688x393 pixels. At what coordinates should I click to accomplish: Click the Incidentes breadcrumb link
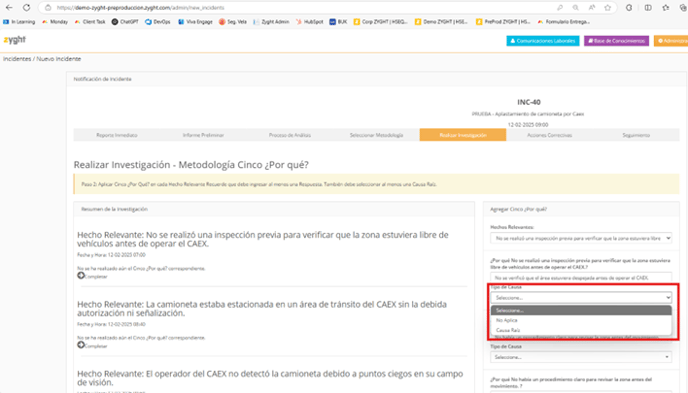pos(17,59)
